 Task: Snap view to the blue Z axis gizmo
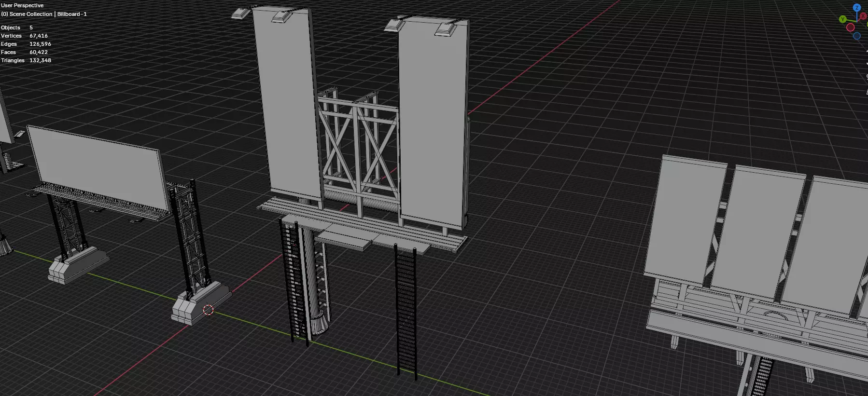(x=857, y=8)
